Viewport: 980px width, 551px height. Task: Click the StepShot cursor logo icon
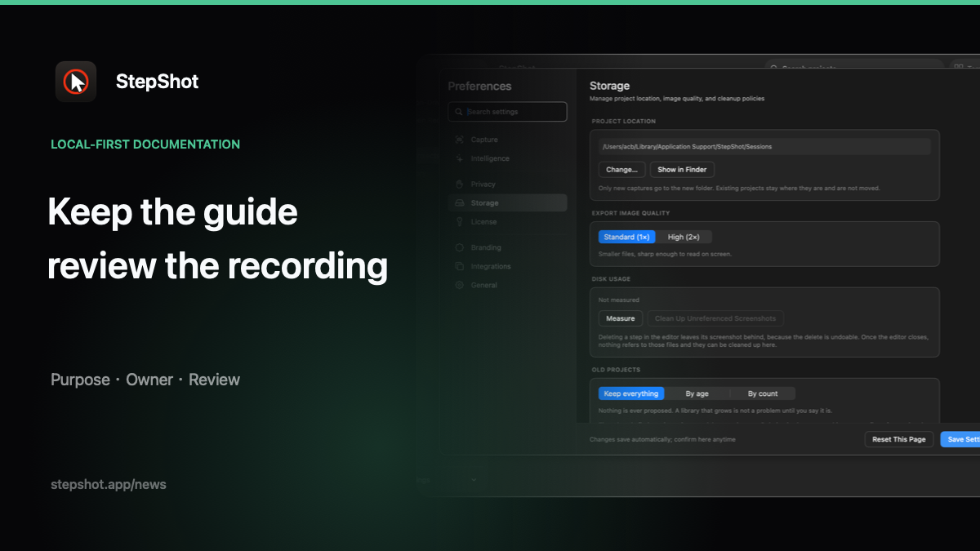(76, 82)
